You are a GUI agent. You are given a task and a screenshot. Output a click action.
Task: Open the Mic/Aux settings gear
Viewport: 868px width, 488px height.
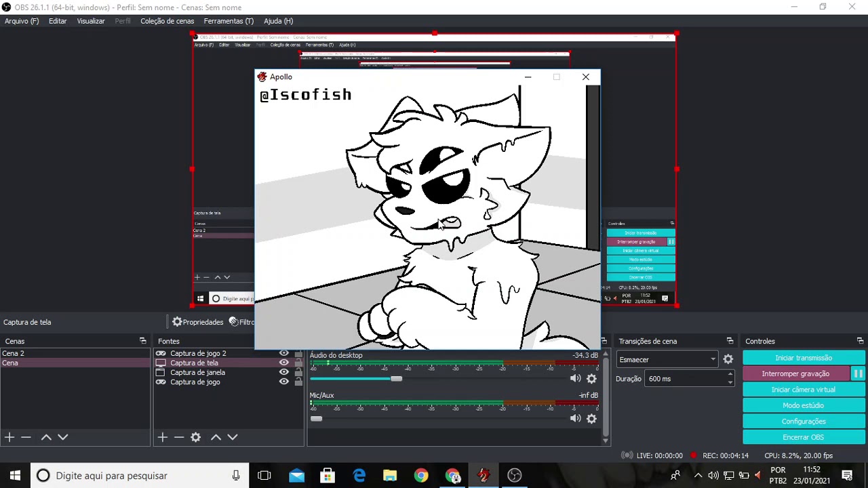[591, 419]
